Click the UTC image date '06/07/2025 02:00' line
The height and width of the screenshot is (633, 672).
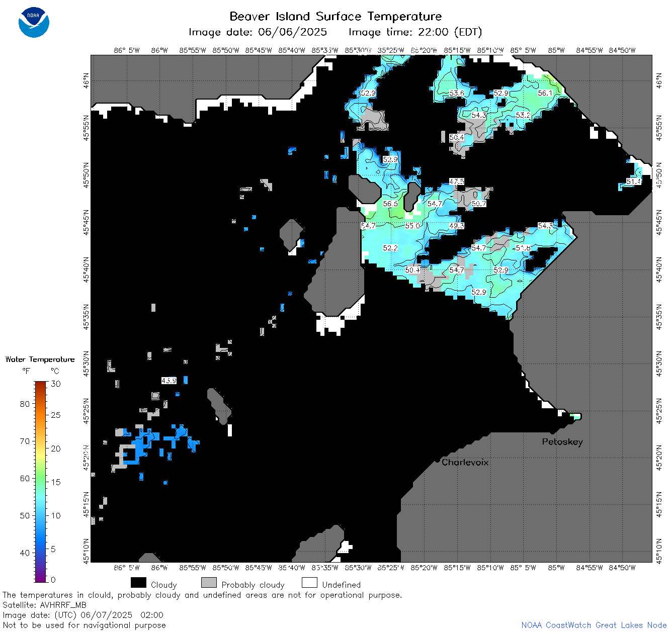pos(83,615)
